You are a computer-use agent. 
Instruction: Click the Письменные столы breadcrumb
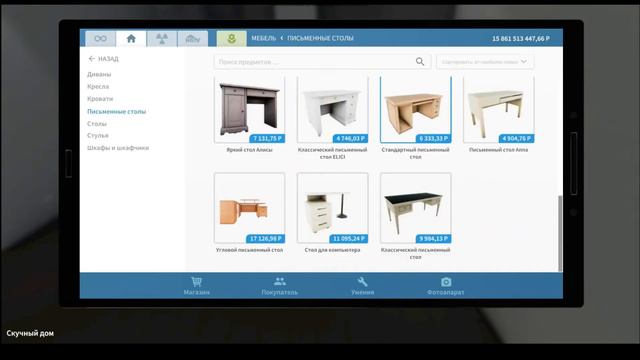pos(320,38)
